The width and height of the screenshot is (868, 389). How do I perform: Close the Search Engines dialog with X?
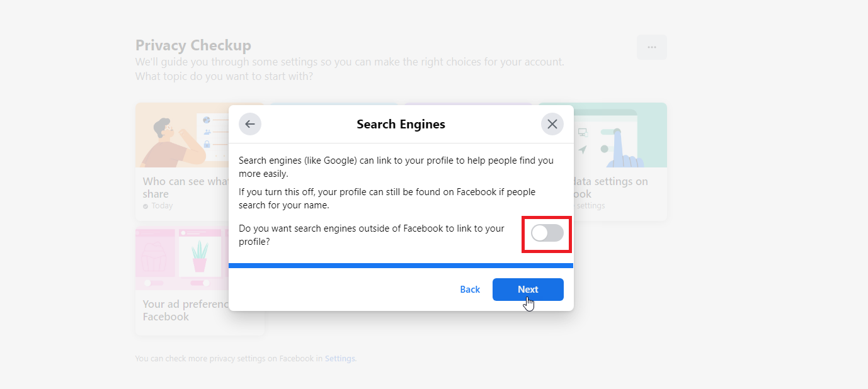click(x=552, y=124)
